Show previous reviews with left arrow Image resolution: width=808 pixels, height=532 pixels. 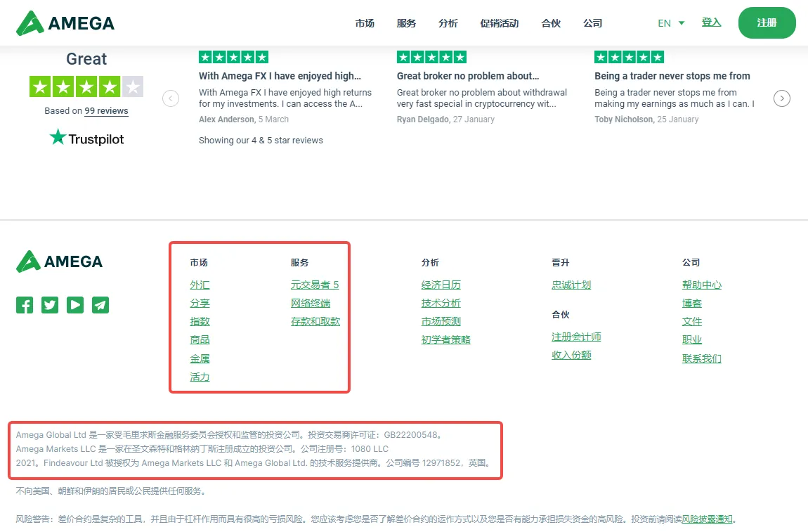tap(171, 98)
